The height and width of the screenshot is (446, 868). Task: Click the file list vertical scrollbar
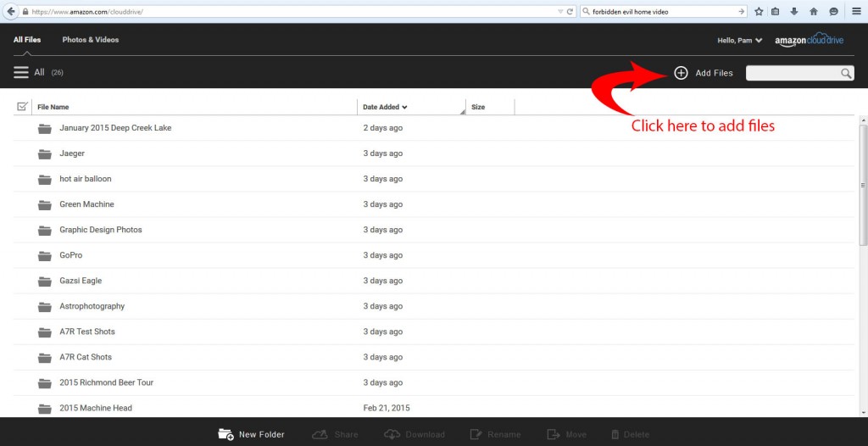(863, 184)
